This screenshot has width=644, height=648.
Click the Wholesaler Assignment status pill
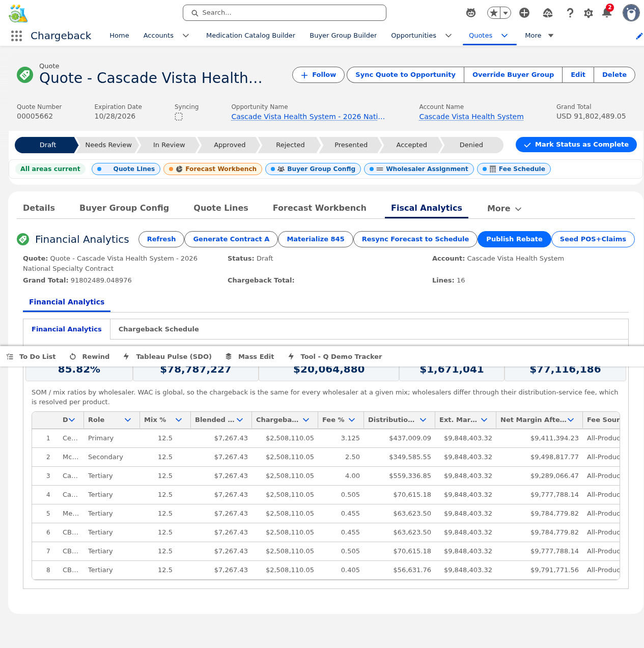point(419,169)
